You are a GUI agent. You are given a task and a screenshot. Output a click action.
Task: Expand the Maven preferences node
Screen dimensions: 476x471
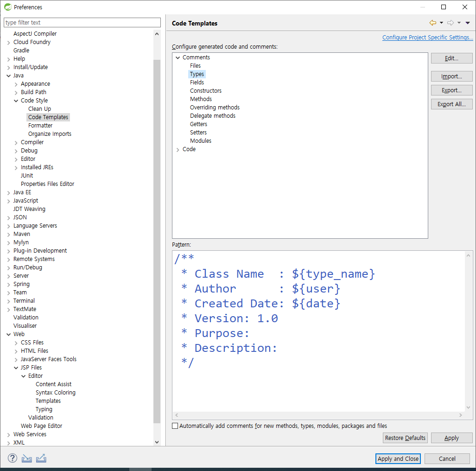(x=8, y=235)
